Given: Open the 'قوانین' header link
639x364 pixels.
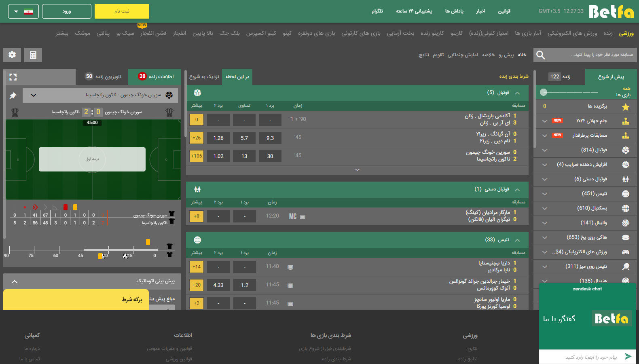Looking at the screenshot, I should tap(504, 11).
